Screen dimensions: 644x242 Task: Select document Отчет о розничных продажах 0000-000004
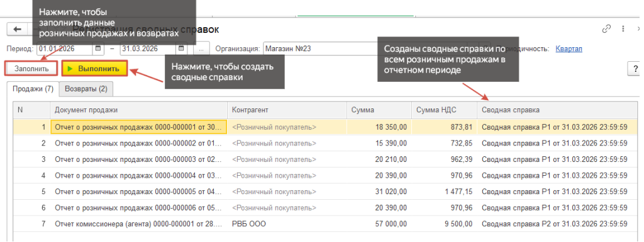click(138, 175)
